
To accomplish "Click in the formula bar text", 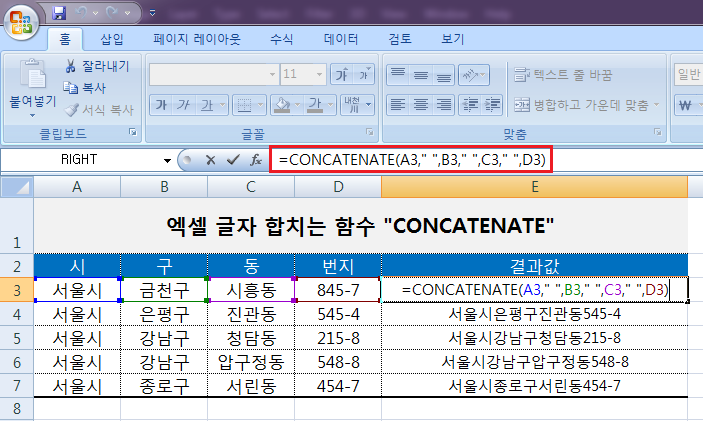I will point(411,160).
